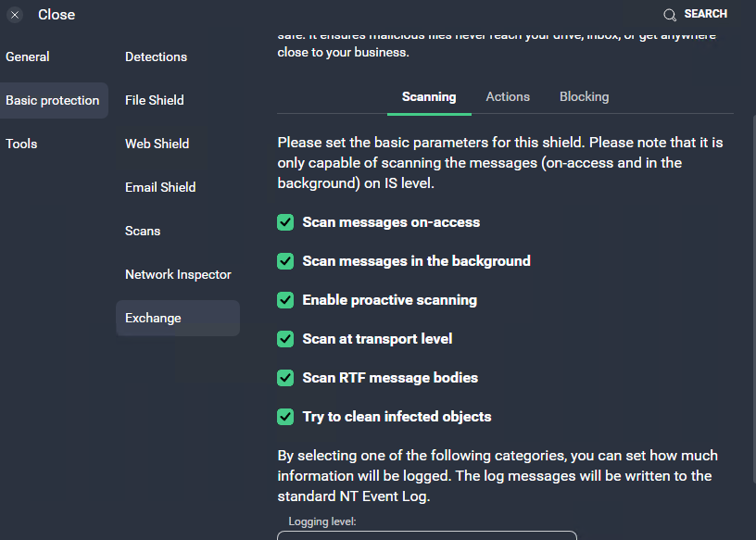Open Web Shield settings

coord(157,144)
